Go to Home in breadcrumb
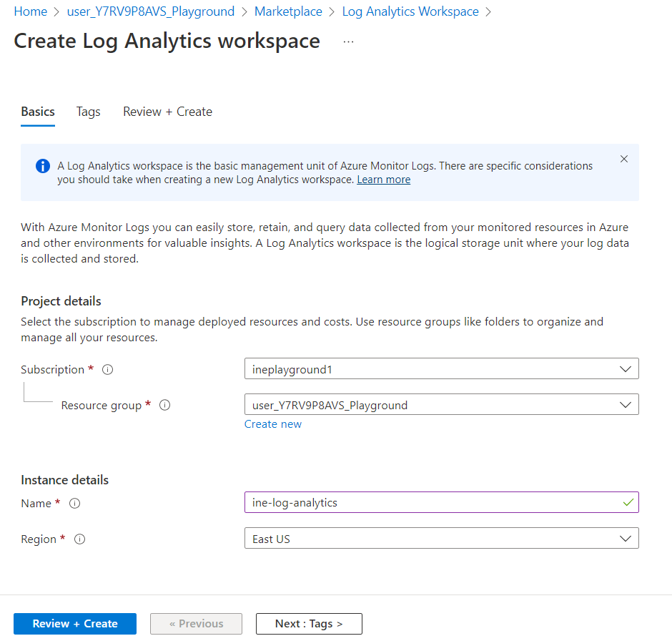Screen dimensions: 672x641 pos(30,11)
